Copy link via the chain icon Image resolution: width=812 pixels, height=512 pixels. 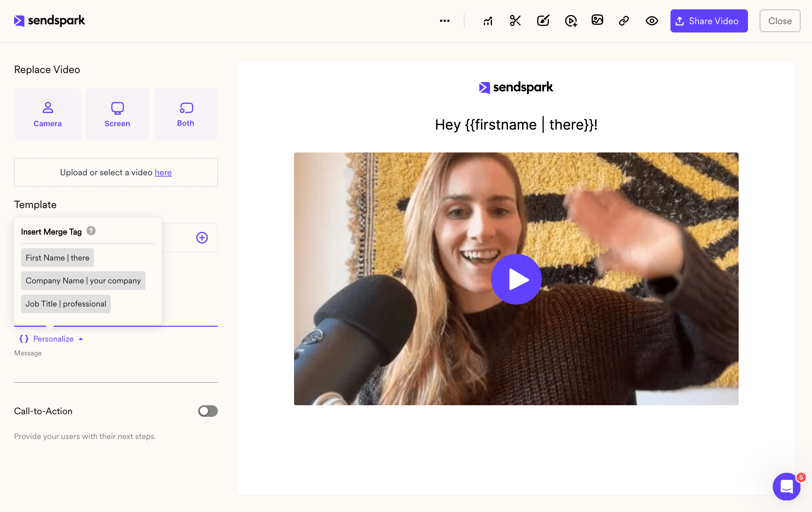(624, 21)
